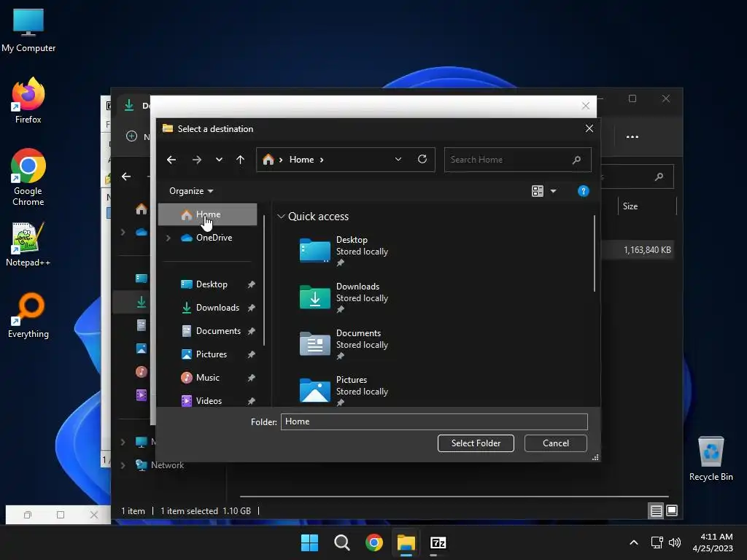Image resolution: width=747 pixels, height=560 pixels.
Task: Click the pin icon next to Music
Action: click(x=251, y=378)
